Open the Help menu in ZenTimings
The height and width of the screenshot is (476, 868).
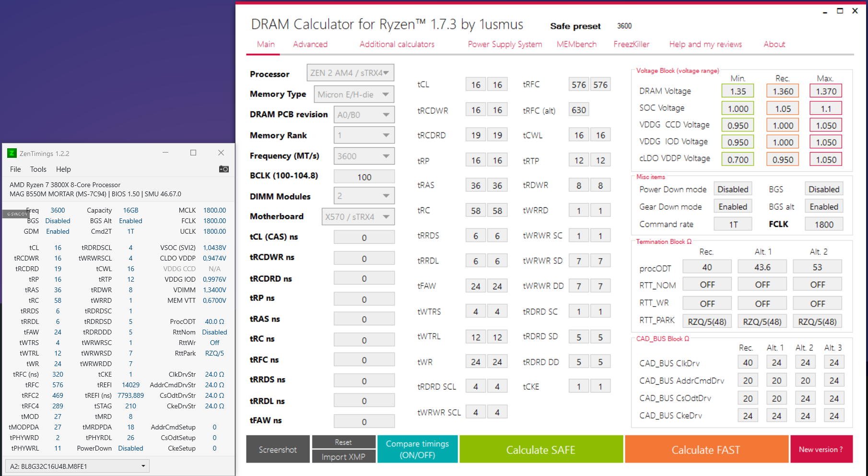coord(63,169)
